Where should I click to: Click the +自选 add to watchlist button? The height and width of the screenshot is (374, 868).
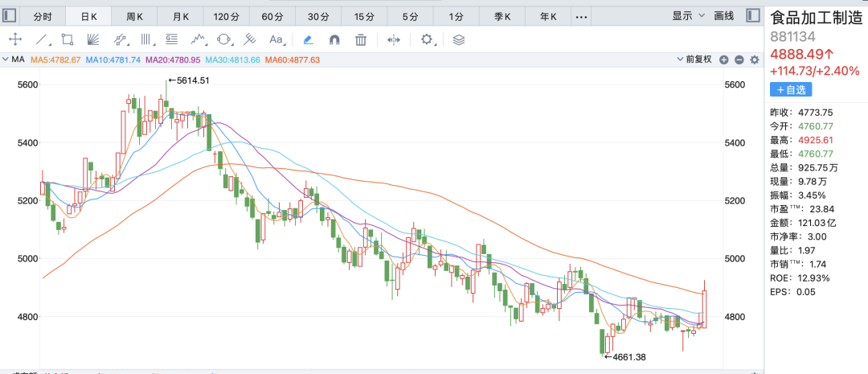pos(791,90)
